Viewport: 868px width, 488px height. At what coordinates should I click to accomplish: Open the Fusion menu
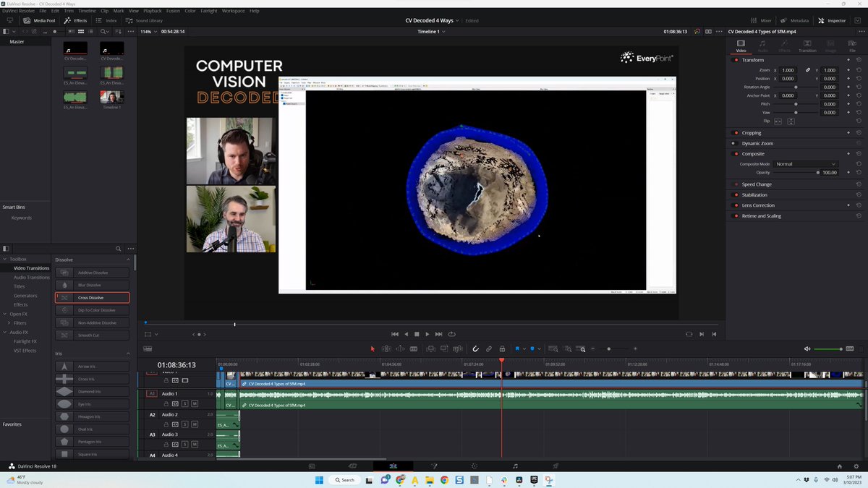click(x=174, y=11)
